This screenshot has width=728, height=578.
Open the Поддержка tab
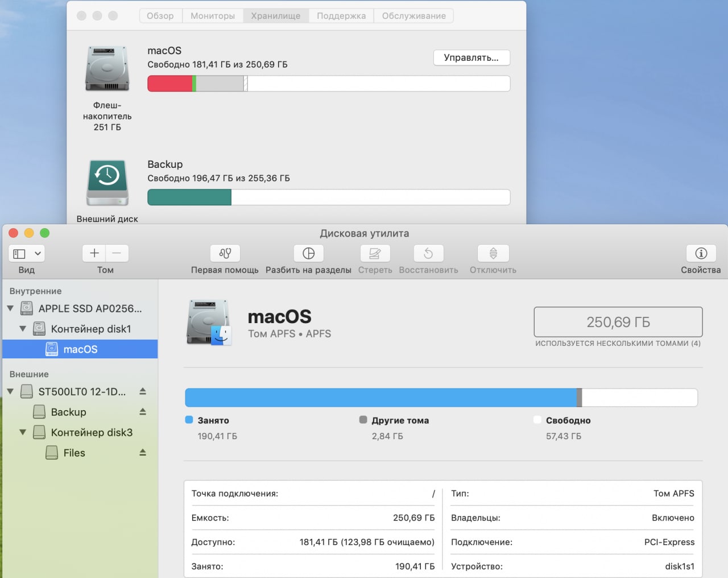pos(341,16)
